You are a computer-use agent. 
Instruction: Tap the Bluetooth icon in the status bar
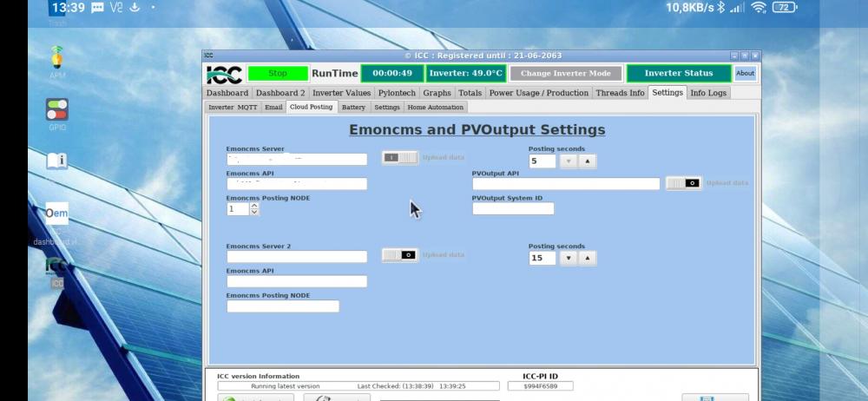tap(720, 7)
